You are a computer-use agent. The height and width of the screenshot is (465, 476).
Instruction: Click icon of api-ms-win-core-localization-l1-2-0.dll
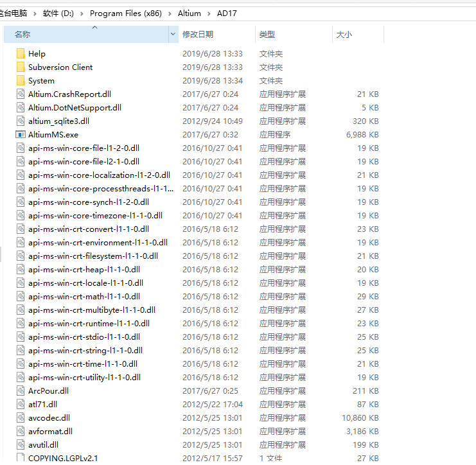[x=21, y=175]
